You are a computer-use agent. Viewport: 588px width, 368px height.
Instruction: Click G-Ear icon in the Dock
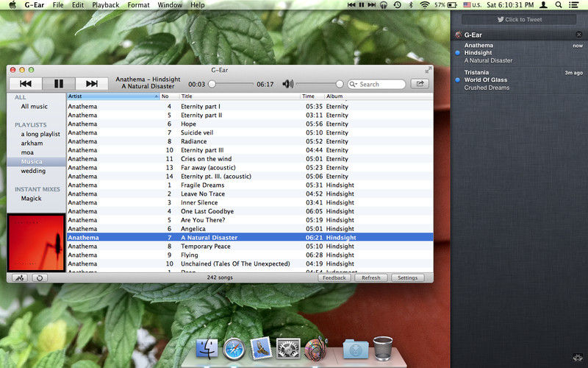tap(315, 349)
